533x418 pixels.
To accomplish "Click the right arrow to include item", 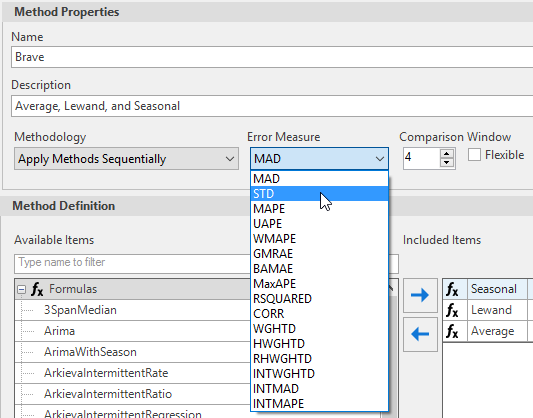I will [420, 295].
